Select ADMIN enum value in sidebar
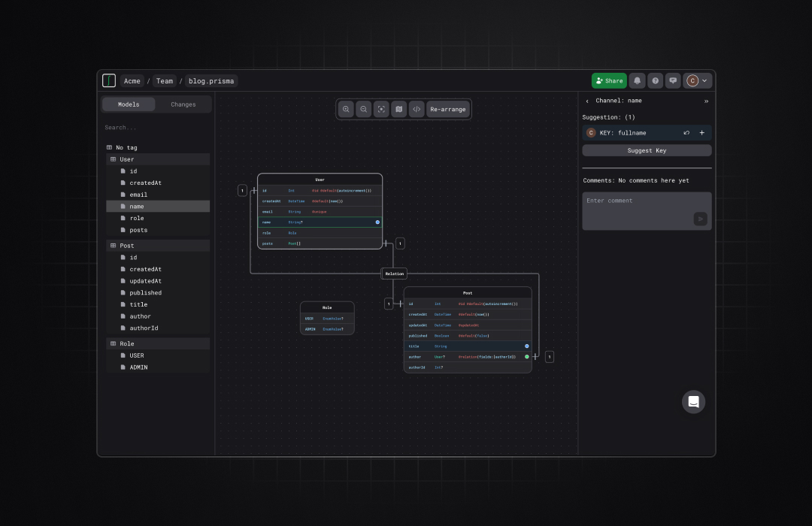This screenshot has height=526, width=812. (x=158, y=367)
